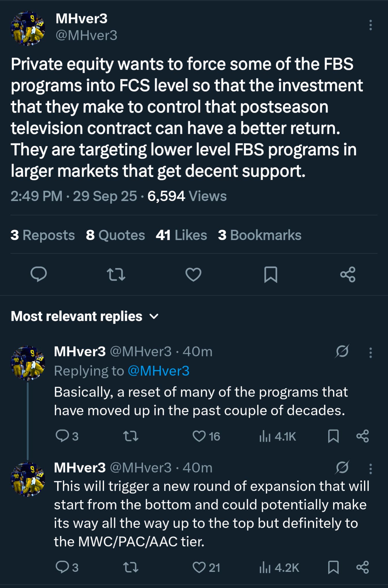Open more options on the first reply
Screen dimensions: 388x588
[370, 353]
